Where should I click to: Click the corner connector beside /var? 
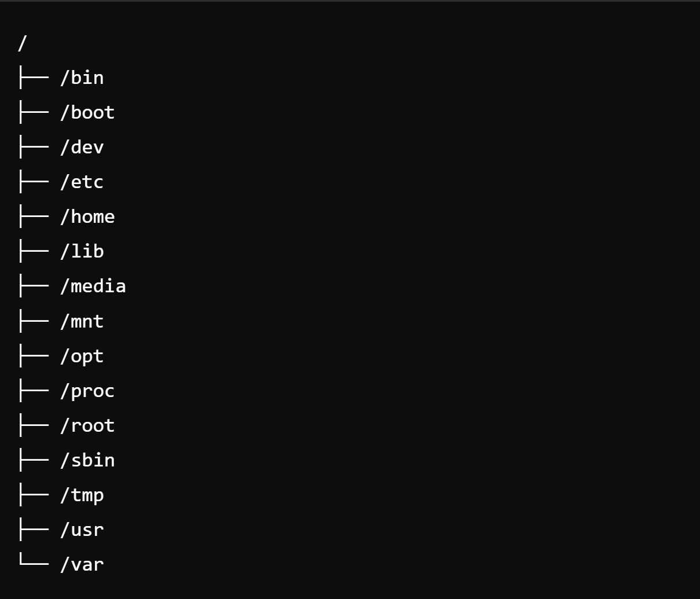33,563
